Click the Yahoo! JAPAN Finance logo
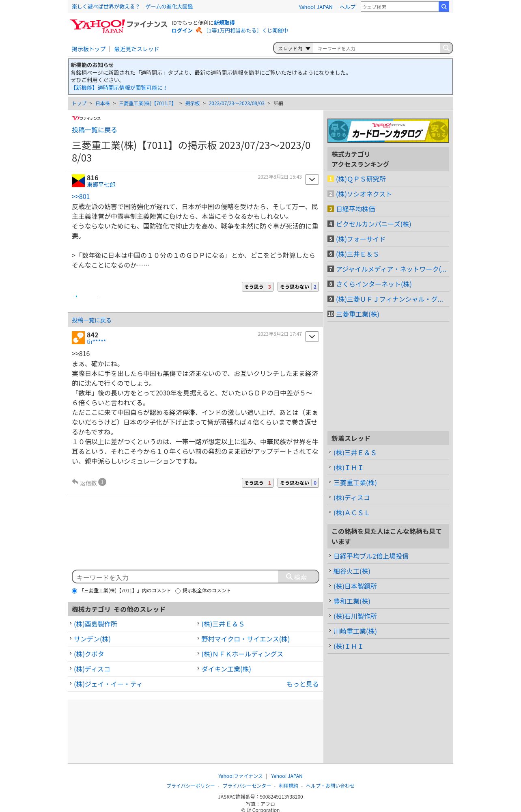Image resolution: width=521 pixels, height=812 pixels. tap(118, 26)
